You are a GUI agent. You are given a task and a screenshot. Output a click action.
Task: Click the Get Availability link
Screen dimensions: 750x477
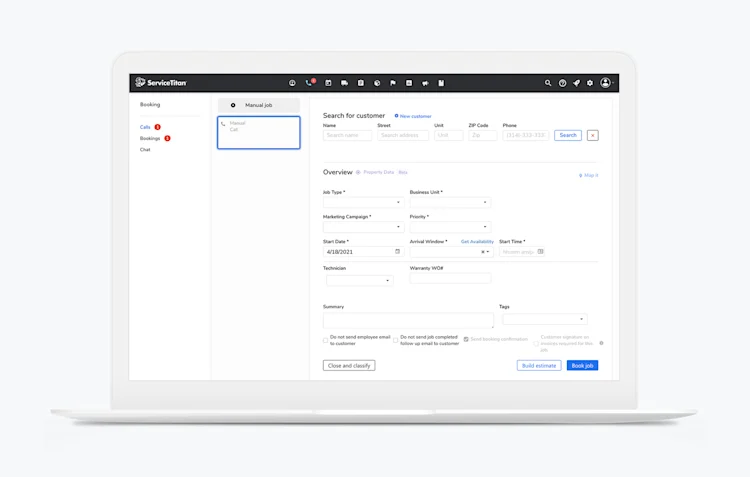pyautogui.click(x=477, y=242)
